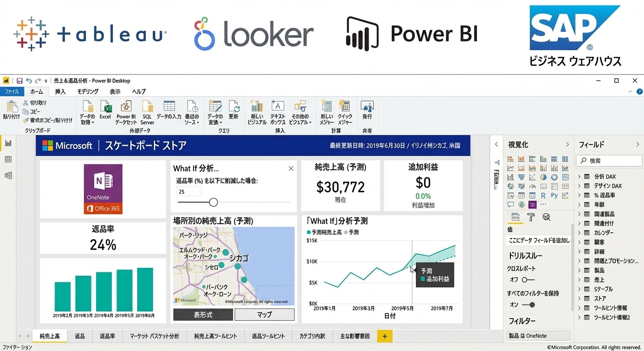Expand the 分析 DAX table
Image resolution: width=644 pixels, height=351 pixels.
(x=579, y=176)
